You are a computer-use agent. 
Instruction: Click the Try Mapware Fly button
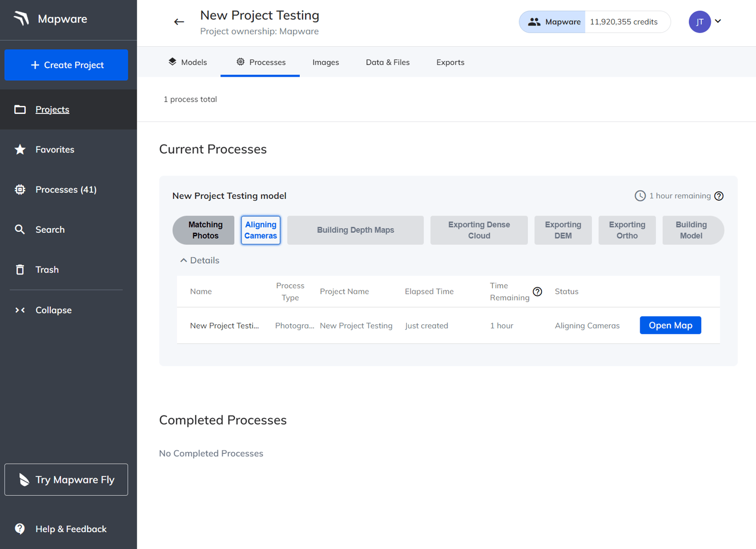(66, 479)
